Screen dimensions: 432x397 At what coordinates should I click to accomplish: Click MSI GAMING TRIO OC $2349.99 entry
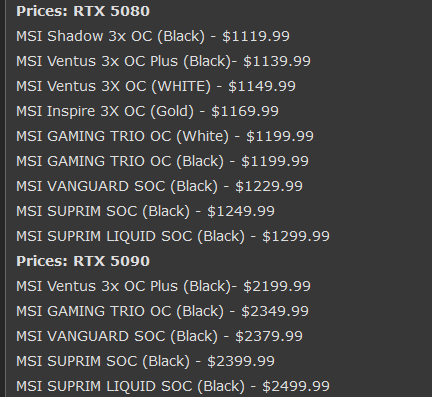tap(162, 311)
